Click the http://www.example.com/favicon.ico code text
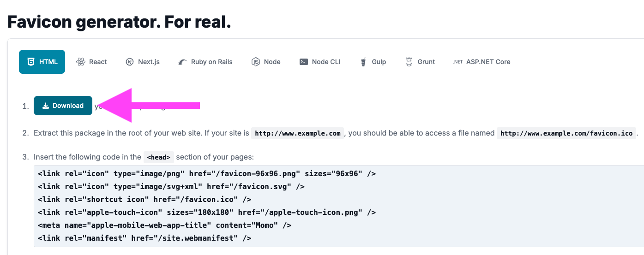The image size is (644, 255). (566, 133)
